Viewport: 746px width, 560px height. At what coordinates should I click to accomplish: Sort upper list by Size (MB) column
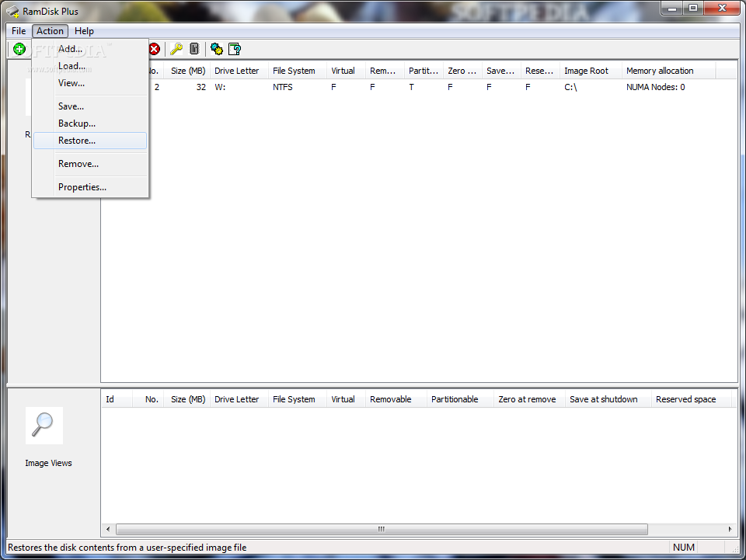coord(188,71)
